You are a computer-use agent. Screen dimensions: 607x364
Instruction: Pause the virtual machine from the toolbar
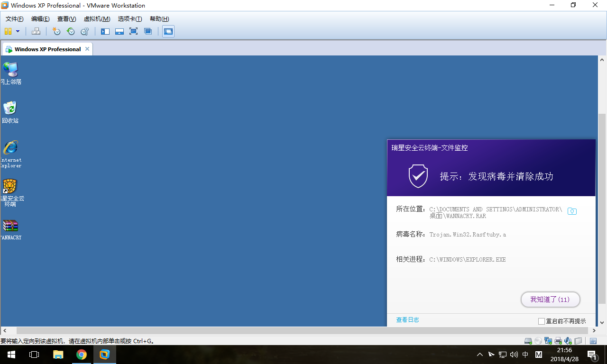tap(8, 31)
